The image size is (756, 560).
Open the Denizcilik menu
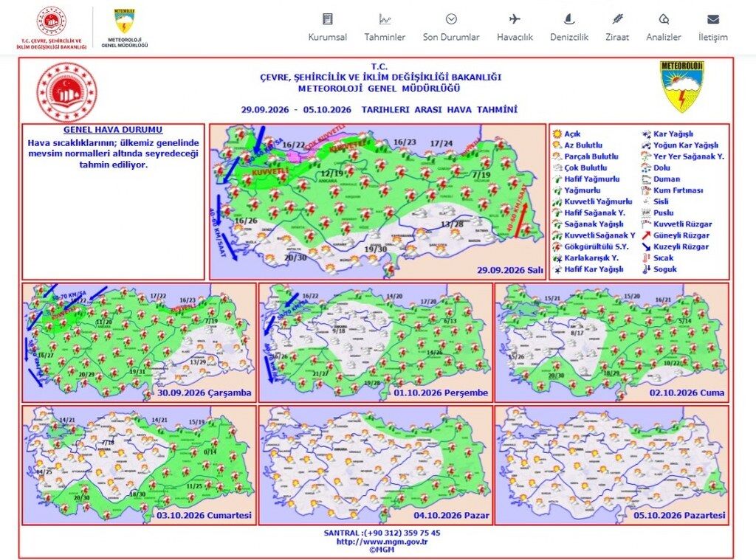click(x=569, y=37)
